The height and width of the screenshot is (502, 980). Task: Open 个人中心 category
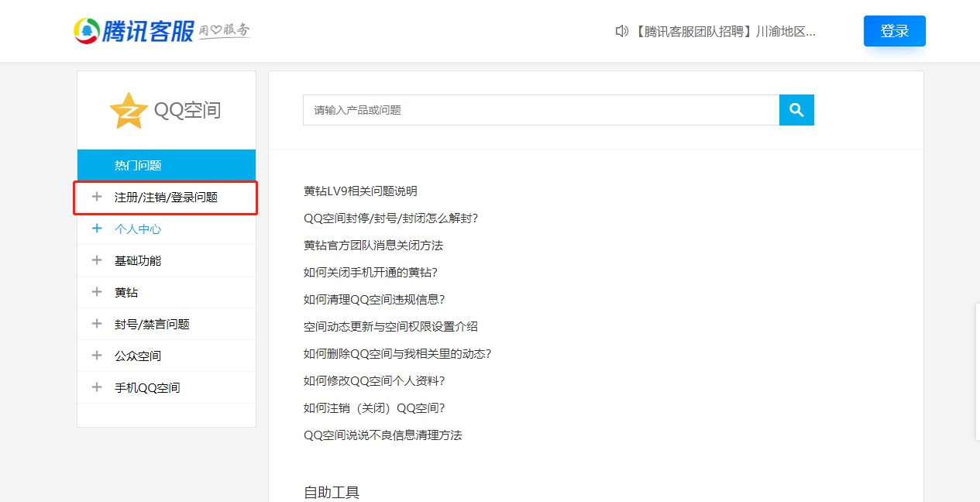pos(138,229)
